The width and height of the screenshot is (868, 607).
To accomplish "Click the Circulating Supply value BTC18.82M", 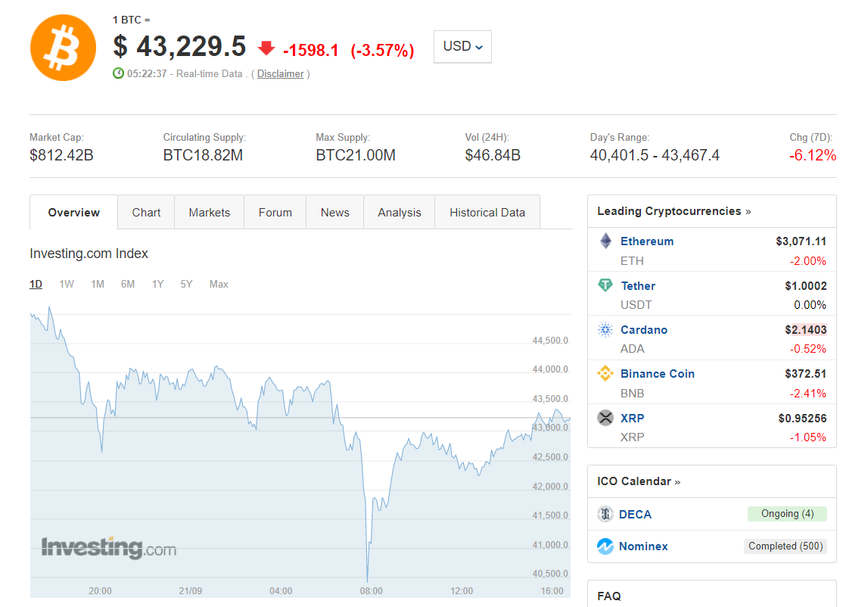I will point(203,155).
